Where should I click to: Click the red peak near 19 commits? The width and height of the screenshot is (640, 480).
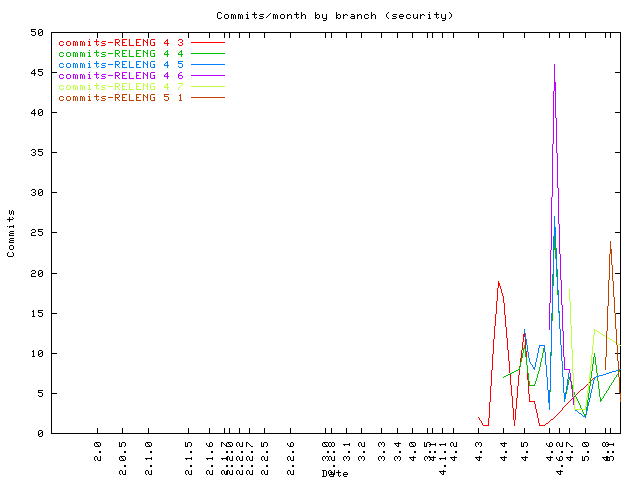click(498, 282)
